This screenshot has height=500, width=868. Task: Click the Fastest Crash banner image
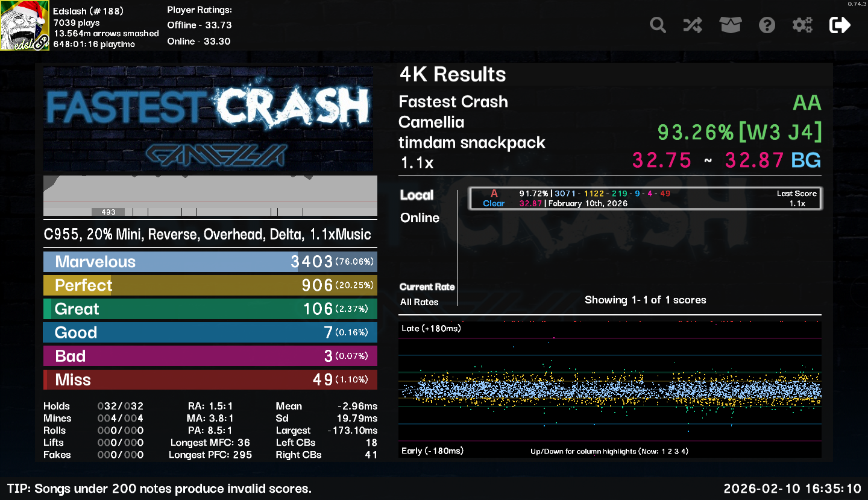click(x=209, y=119)
